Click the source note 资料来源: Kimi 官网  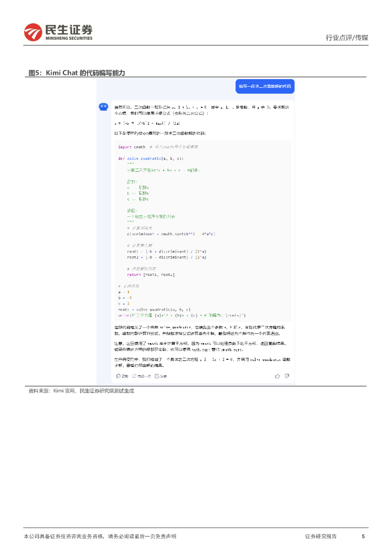pos(81,390)
